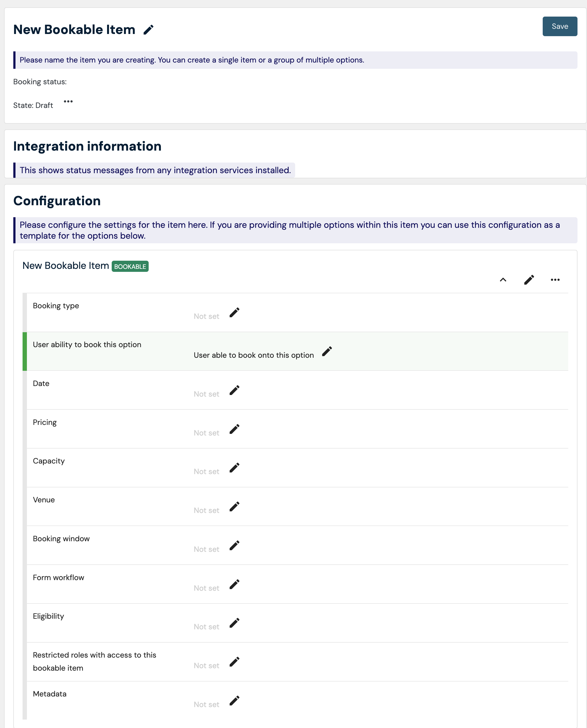Click 'Restricted roles with access' row label
The image size is (587, 728).
94,662
